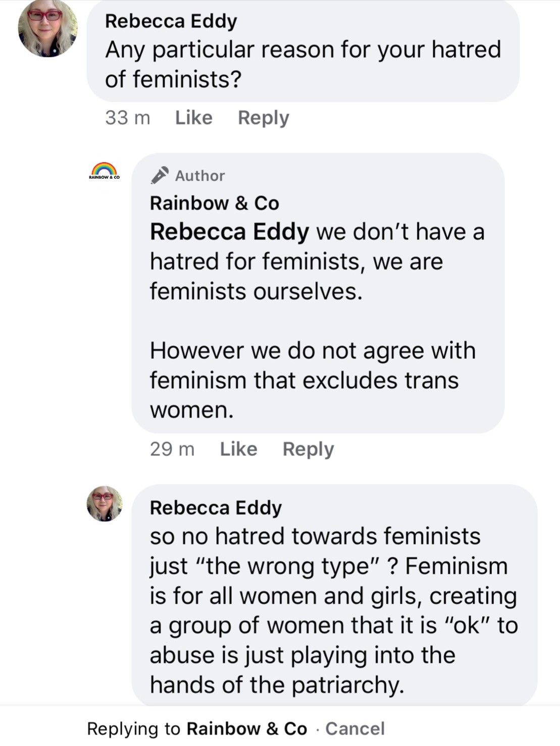
Task: Open Rainbow & Co name above its comment
Action: coord(214,203)
